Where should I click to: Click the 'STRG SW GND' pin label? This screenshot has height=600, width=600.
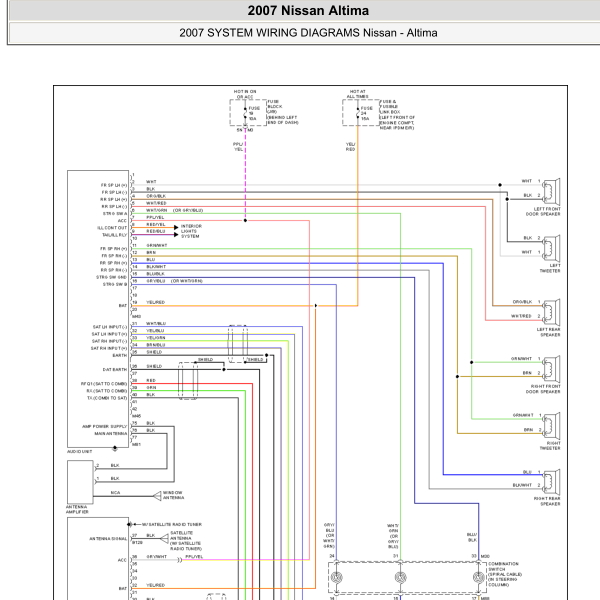click(111, 277)
